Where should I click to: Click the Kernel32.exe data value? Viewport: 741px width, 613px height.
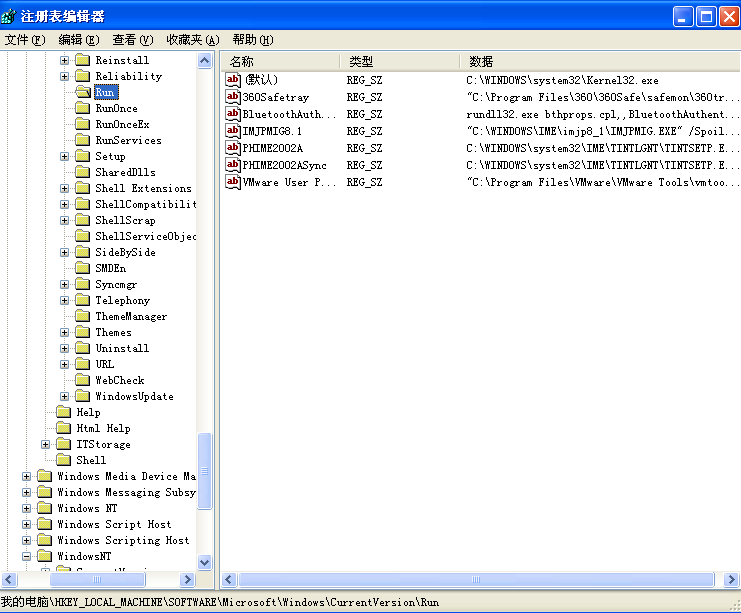click(562, 80)
